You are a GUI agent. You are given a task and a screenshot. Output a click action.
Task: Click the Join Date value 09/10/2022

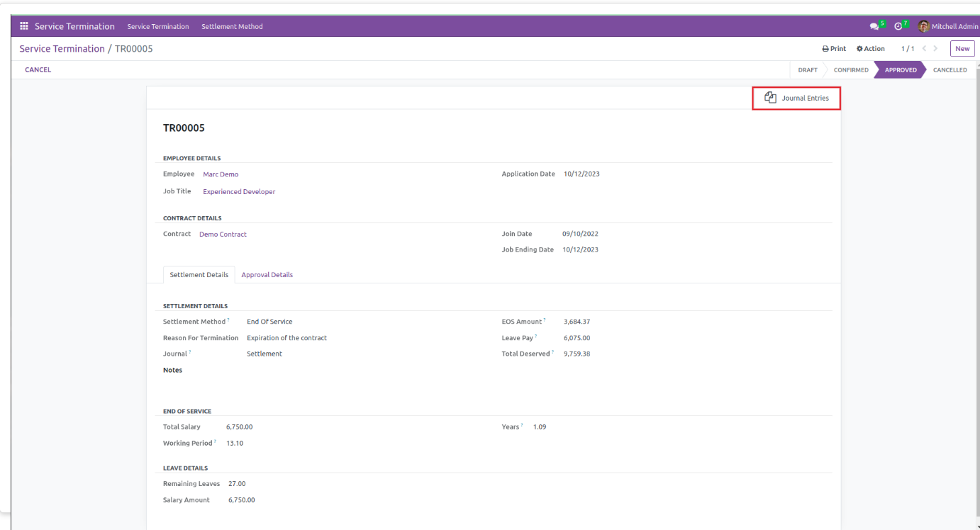pos(580,234)
